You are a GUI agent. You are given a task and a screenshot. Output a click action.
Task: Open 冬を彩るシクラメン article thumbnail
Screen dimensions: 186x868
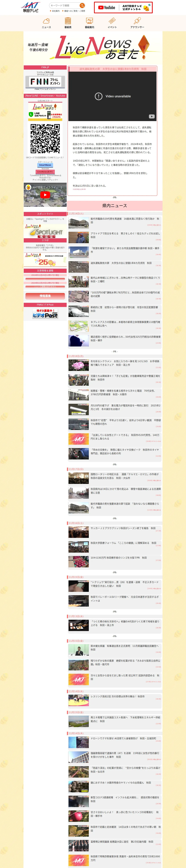click(x=79, y=365)
